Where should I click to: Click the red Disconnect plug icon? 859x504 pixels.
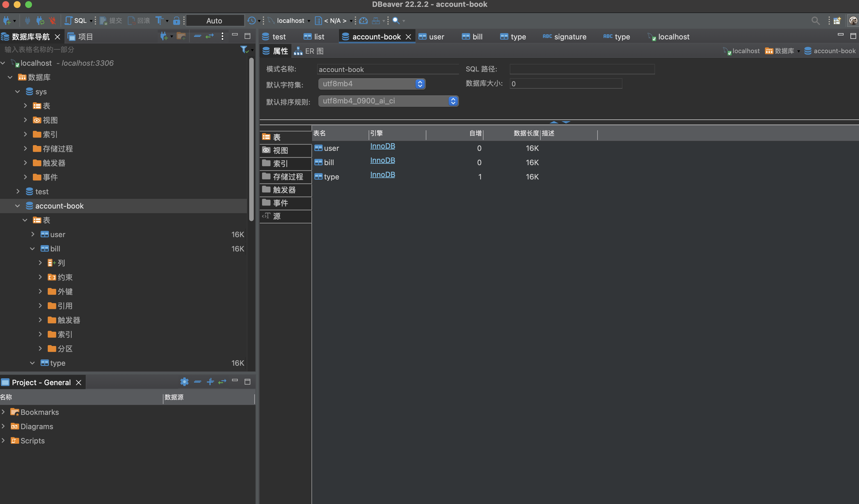(x=53, y=21)
